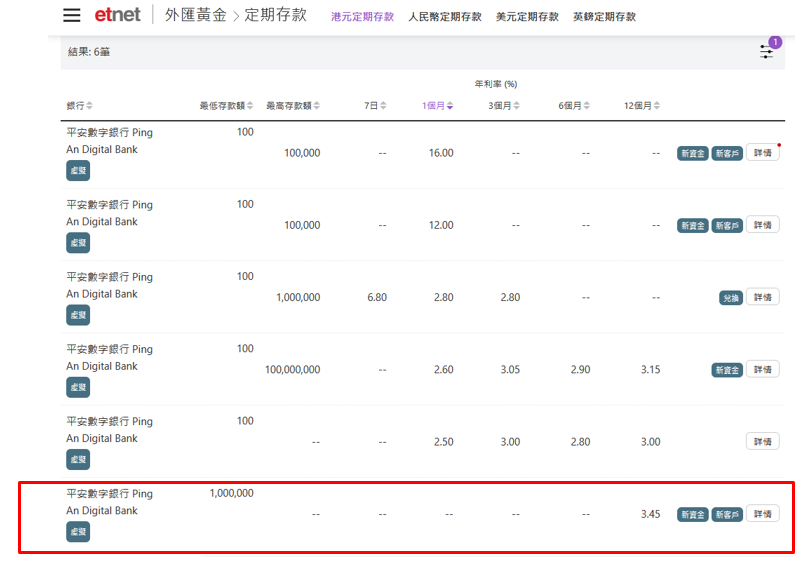This screenshot has height=567, width=810.
Task: Click 虛擬 badge in the 3.45 row
Action: (x=78, y=532)
